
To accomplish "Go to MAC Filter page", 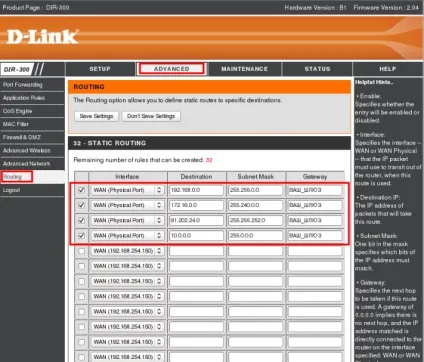I will point(16,124).
